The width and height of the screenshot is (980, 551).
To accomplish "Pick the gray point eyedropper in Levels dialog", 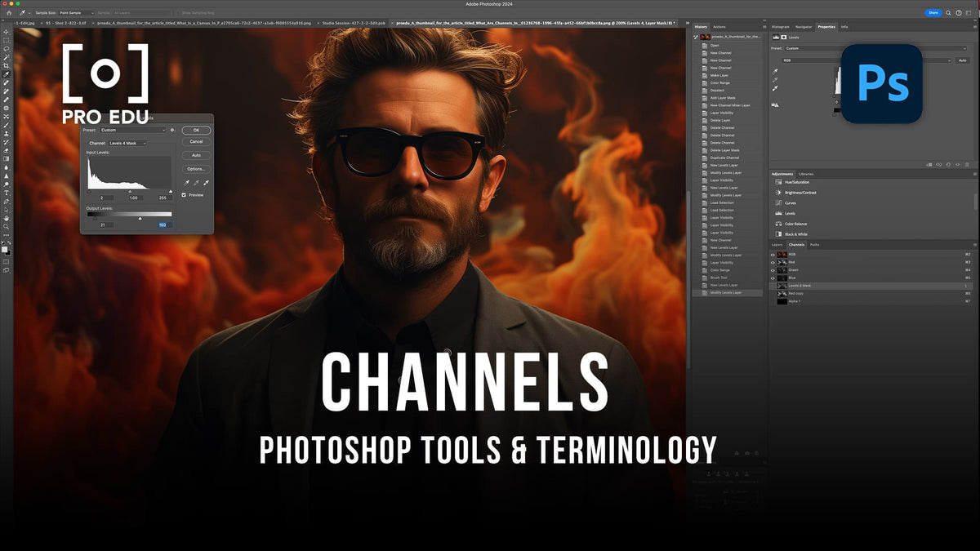I will [x=196, y=183].
